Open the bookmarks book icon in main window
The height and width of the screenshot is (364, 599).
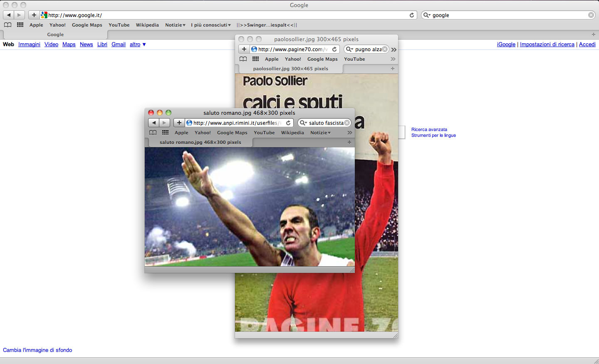click(x=7, y=25)
